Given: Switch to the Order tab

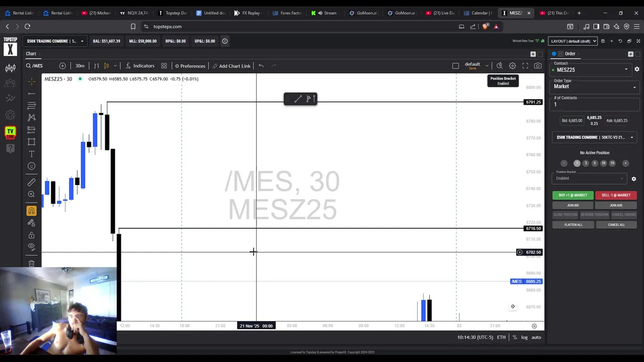Looking at the screenshot, I should (x=570, y=54).
